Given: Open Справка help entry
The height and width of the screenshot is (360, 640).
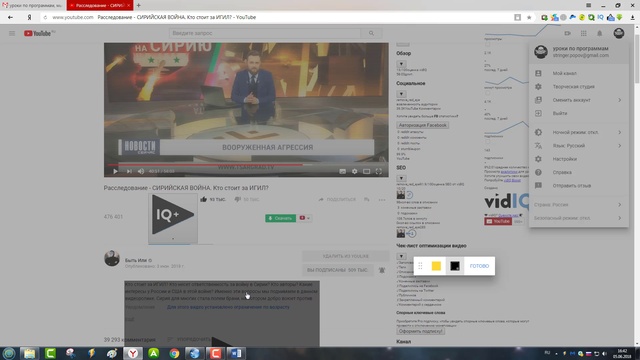Looking at the screenshot, I should [x=579, y=172].
